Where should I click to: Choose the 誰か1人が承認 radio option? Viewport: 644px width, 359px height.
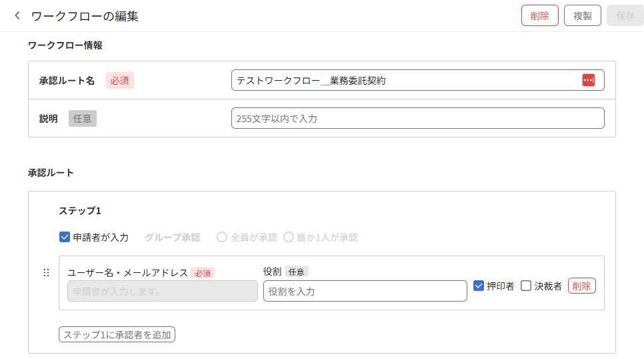point(289,237)
